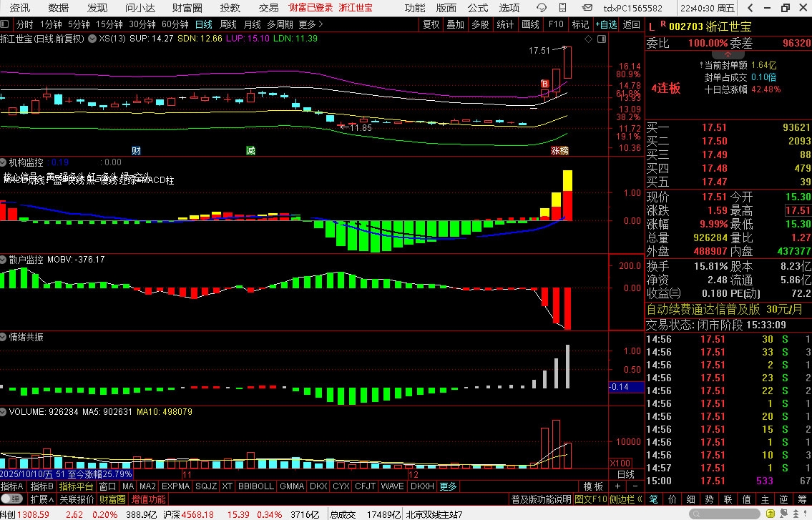Viewport: 812px width, 520px height.
Task: Zoom out chart with the − button
Action: [635, 486]
